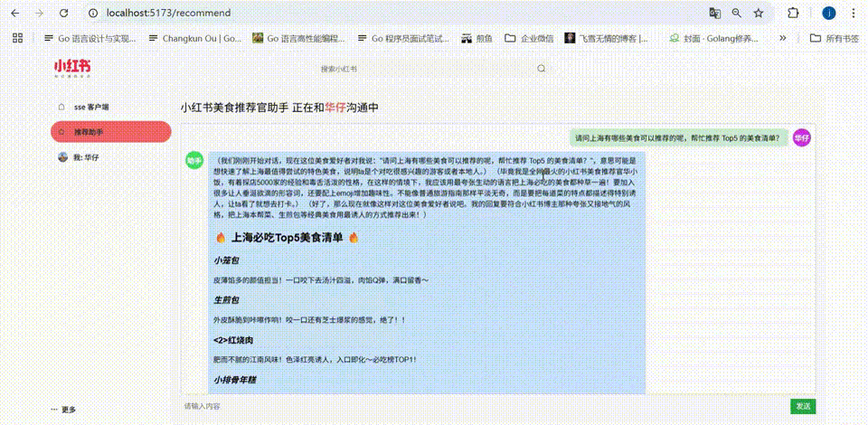This screenshot has width=868, height=425.
Task: Reload the current page
Action: (x=63, y=13)
